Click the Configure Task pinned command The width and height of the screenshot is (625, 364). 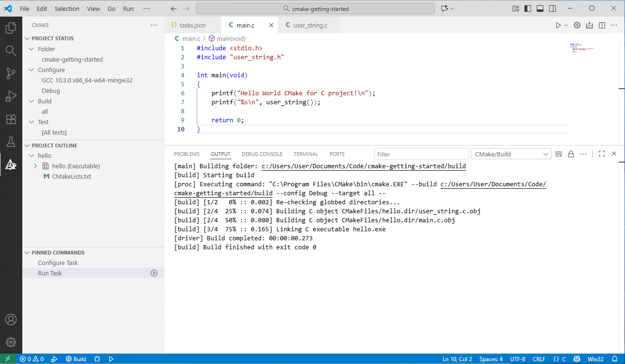(x=58, y=263)
